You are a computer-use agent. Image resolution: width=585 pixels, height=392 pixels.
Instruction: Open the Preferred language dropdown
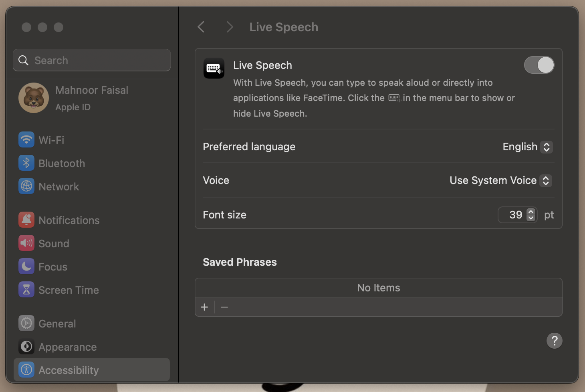[x=546, y=147]
